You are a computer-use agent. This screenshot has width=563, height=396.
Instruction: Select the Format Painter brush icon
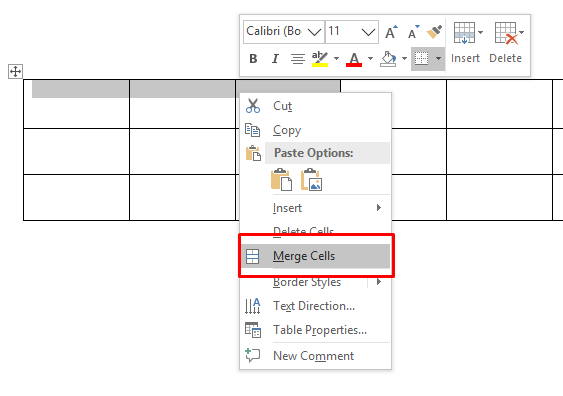click(x=434, y=32)
